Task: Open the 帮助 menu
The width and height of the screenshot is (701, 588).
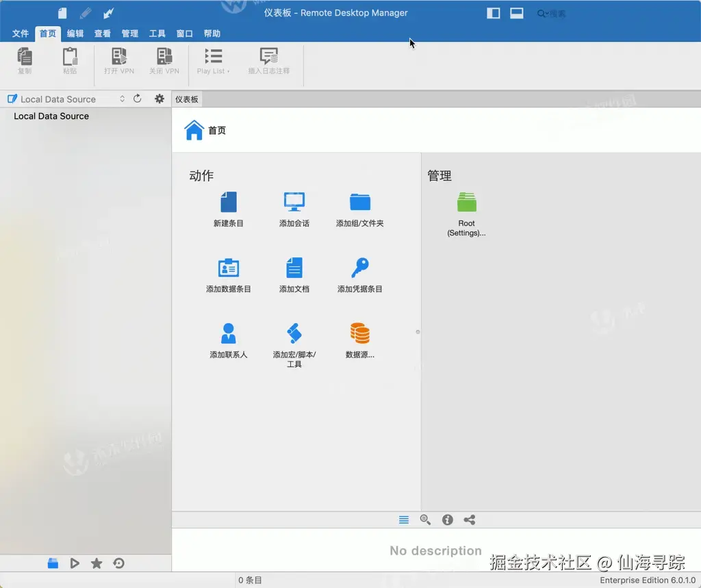Action: point(212,34)
